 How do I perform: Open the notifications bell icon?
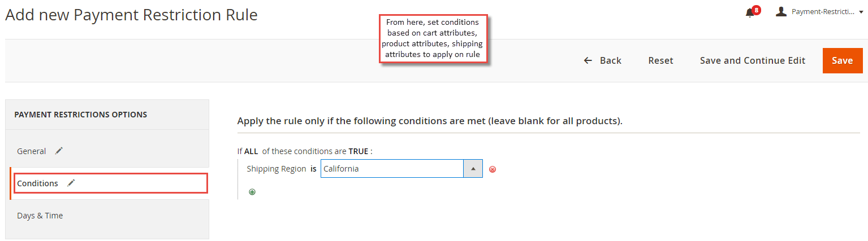pos(749,12)
